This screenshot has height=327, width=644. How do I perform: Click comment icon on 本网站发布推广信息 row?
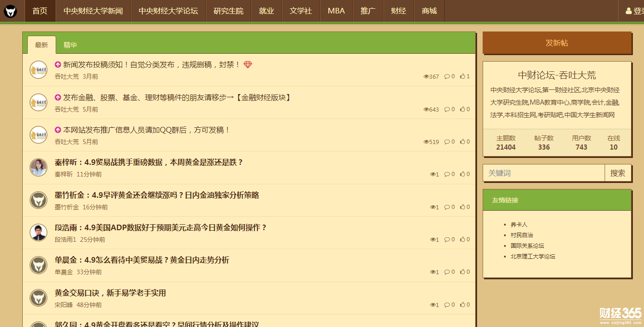pos(447,142)
